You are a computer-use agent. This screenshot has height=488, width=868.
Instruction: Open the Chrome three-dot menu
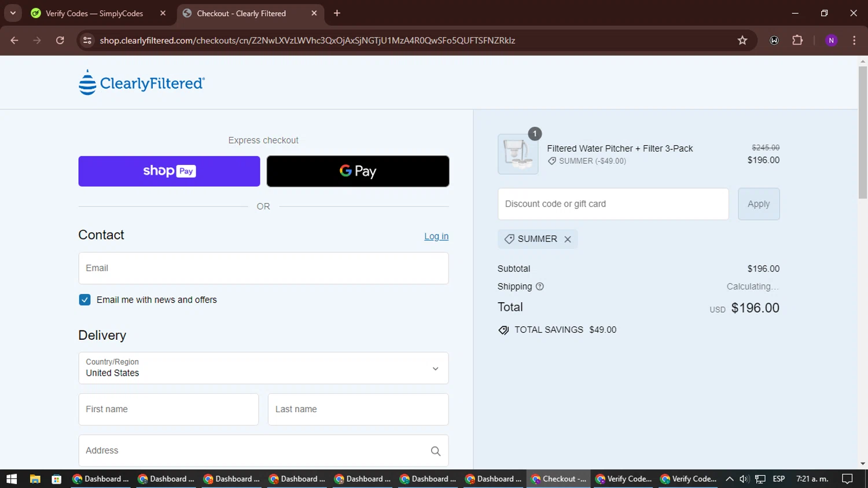click(x=854, y=41)
